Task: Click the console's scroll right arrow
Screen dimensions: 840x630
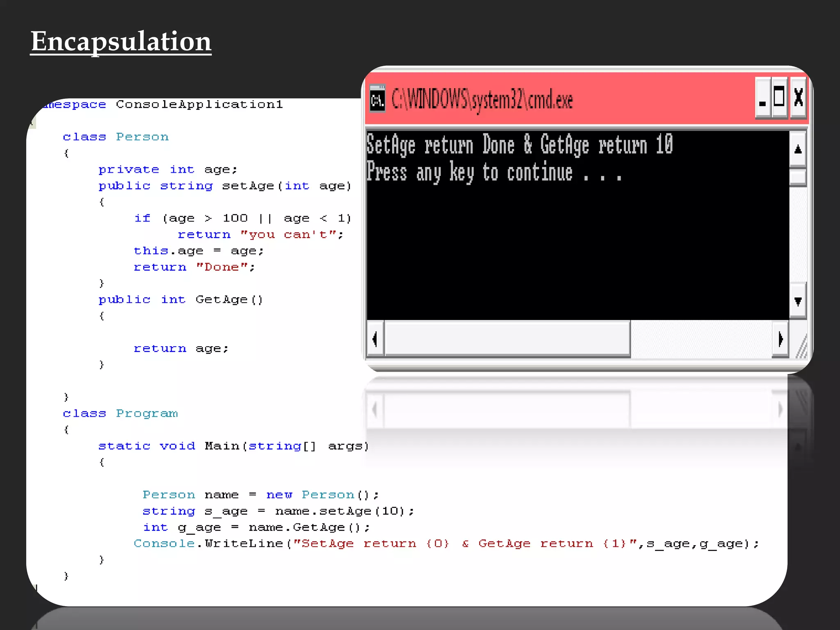Action: tap(780, 339)
